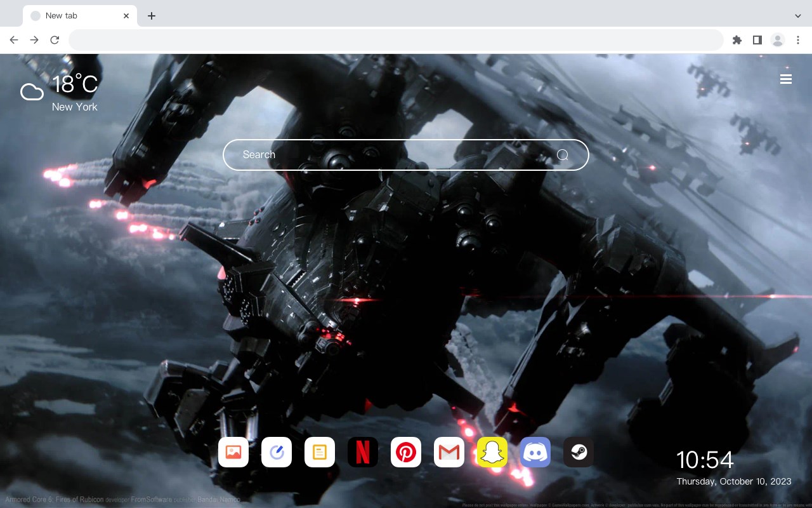Go back to previous page

14,40
